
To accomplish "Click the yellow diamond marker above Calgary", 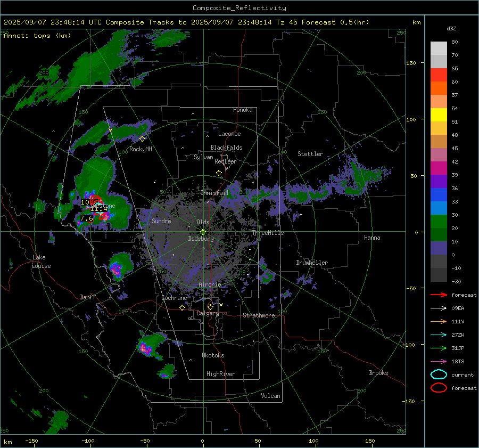I will point(210,307).
